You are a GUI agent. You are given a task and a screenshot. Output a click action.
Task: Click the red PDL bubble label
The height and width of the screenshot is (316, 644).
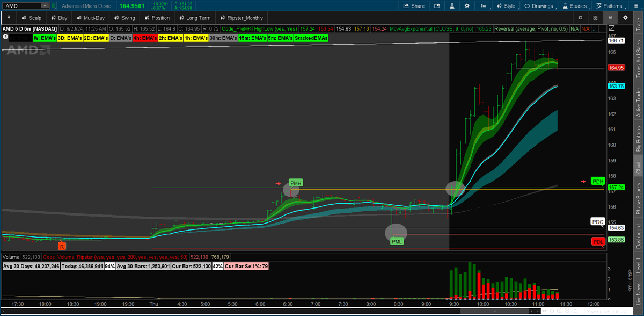(x=598, y=242)
